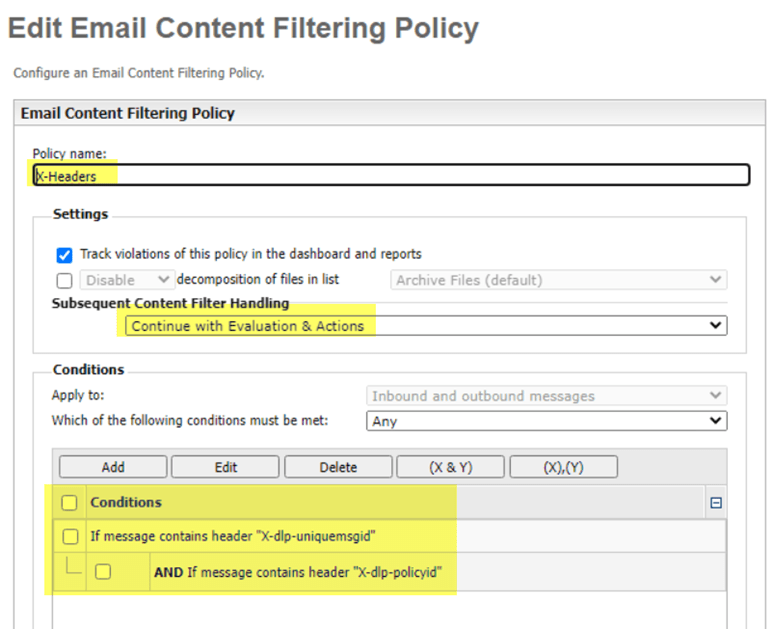Viewport: 772px width, 629px height.
Task: Open the Apply to messages dropdown
Action: pos(546,396)
